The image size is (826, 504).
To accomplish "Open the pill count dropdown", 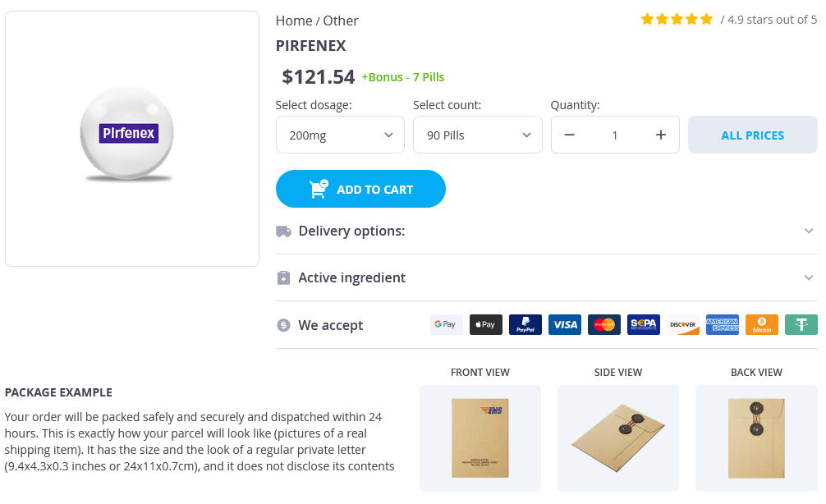I will pos(477,135).
